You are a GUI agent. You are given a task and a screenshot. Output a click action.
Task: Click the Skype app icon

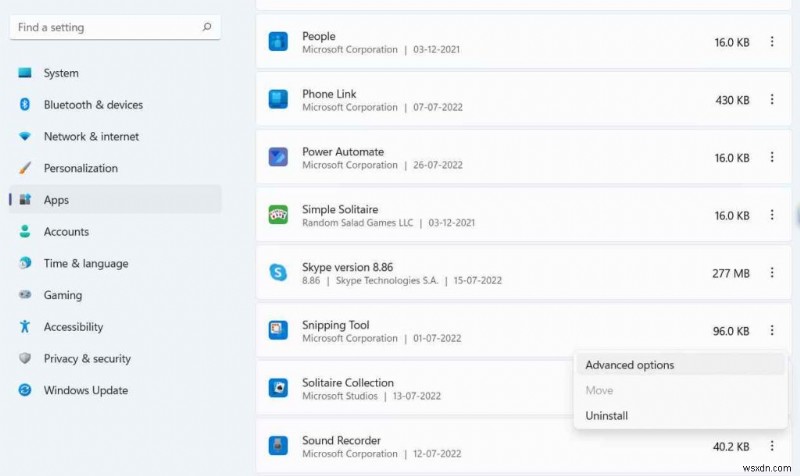coord(278,272)
